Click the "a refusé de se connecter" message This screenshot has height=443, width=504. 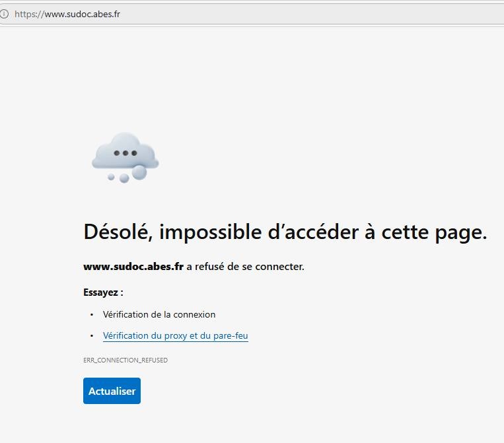coord(245,267)
